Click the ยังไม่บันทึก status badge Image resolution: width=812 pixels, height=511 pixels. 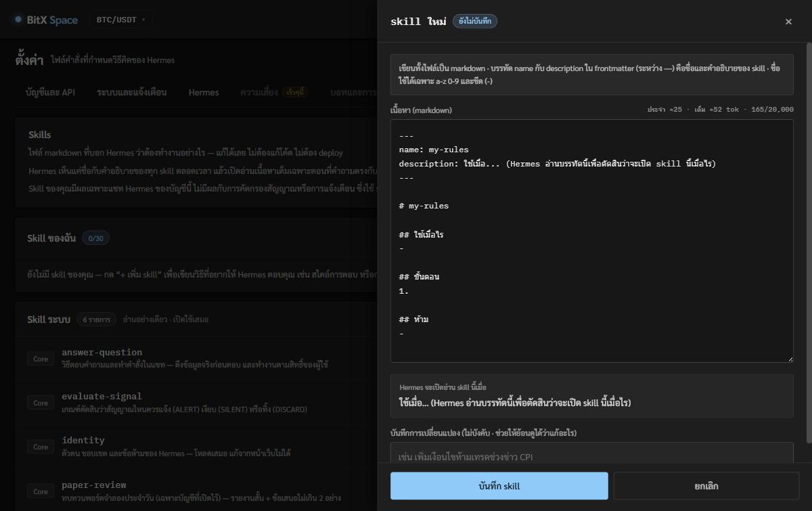475,22
